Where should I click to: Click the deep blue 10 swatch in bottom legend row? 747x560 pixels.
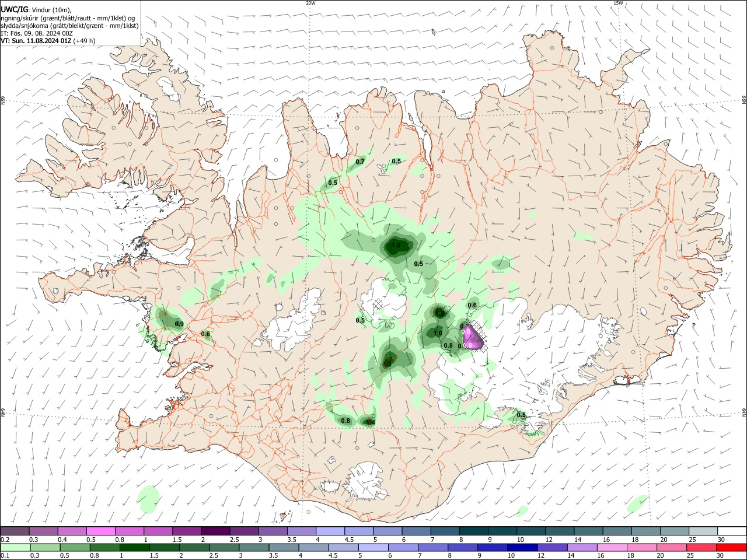(522, 548)
